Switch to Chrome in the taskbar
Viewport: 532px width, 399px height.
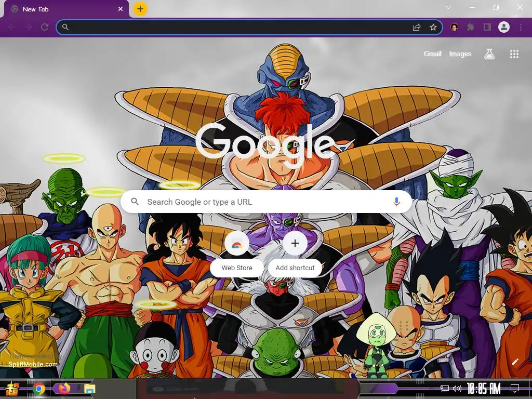coord(39,389)
